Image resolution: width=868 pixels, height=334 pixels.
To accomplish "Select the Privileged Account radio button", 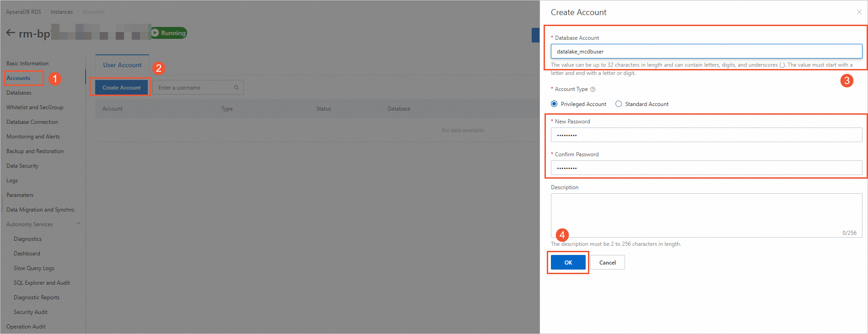I will point(554,104).
